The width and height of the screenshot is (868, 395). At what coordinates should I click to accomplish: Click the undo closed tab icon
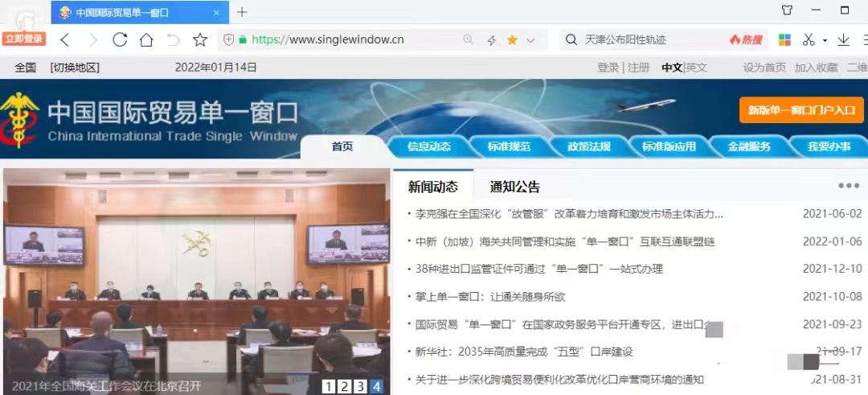[x=173, y=40]
